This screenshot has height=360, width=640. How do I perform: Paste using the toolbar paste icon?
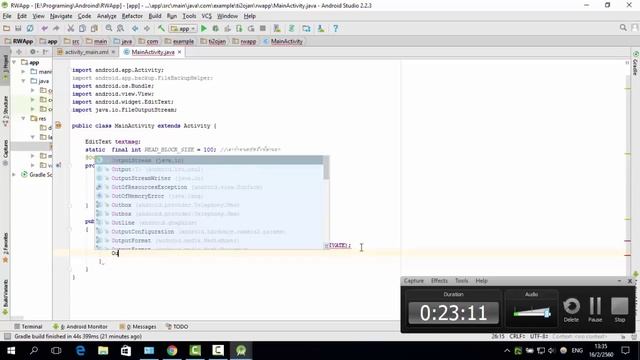tap(94, 28)
